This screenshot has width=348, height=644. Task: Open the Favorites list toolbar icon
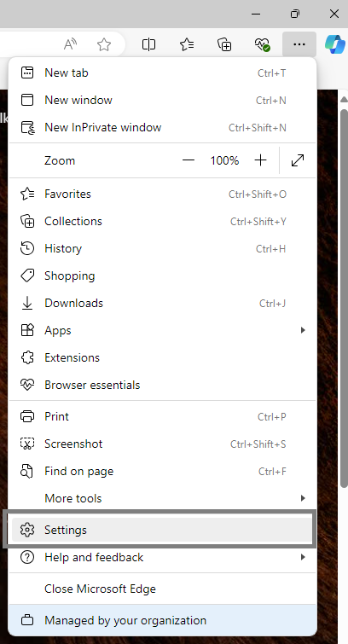pyautogui.click(x=187, y=44)
